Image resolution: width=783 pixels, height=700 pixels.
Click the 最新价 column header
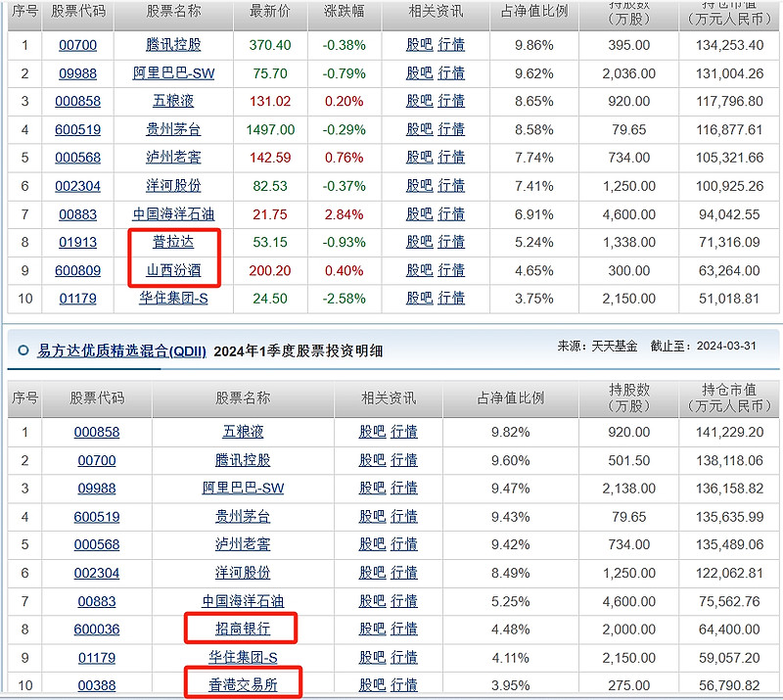click(270, 11)
